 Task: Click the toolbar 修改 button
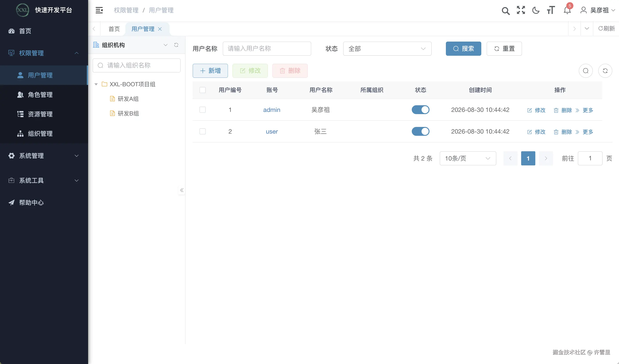[250, 71]
